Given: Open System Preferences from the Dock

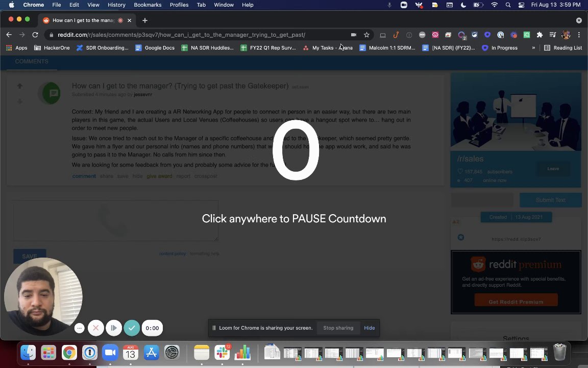Looking at the screenshot, I should (171, 353).
